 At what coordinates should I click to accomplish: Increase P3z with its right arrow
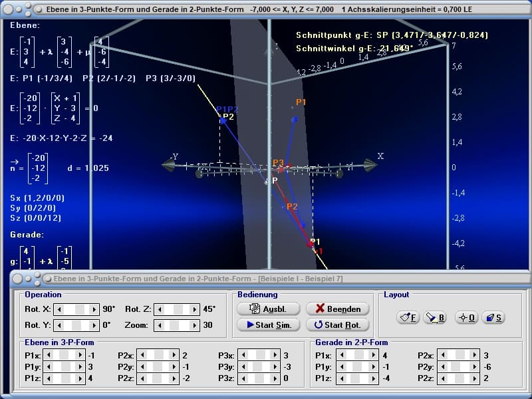275,378
